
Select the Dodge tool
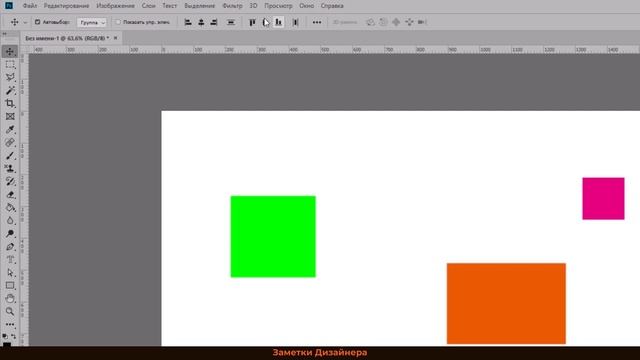[x=10, y=233]
